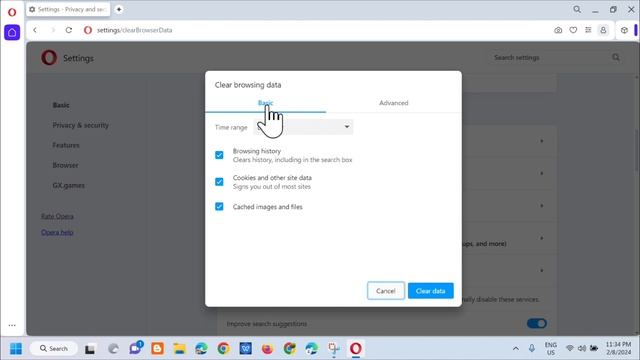The image size is (640, 360).
Task: Uncheck Cookies and other site data
Action: (x=219, y=182)
